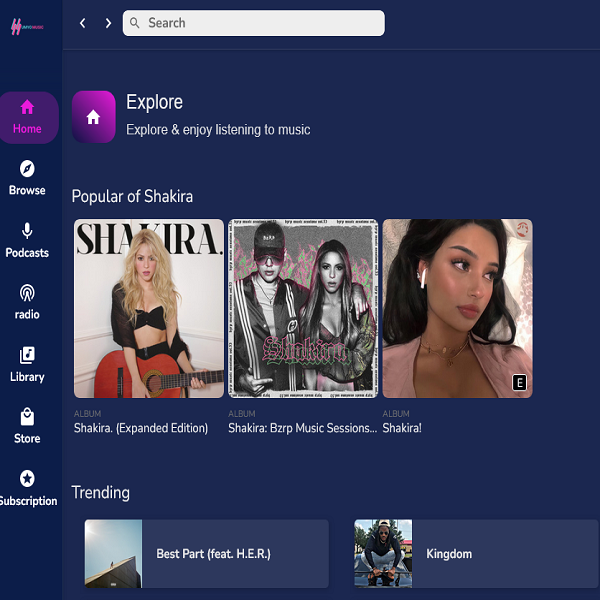The width and height of the screenshot is (600, 600).
Task: Click the Library music icon
Action: coord(27,355)
